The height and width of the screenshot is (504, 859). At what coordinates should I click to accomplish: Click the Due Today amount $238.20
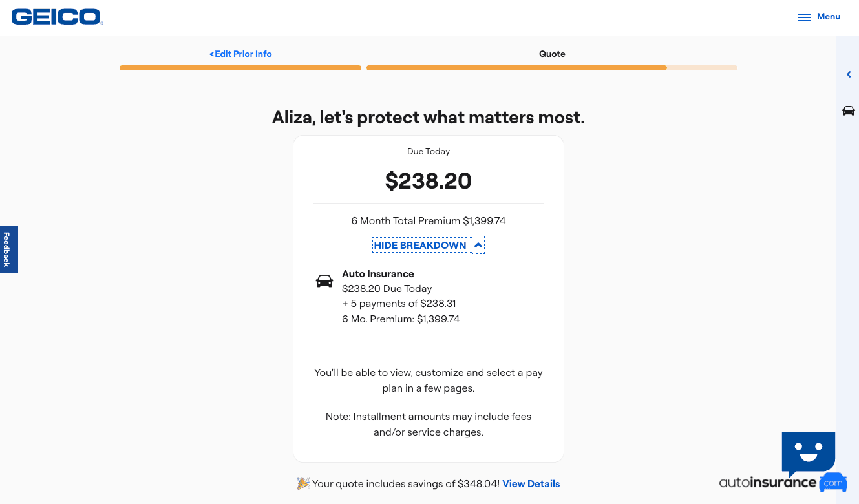pos(428,181)
